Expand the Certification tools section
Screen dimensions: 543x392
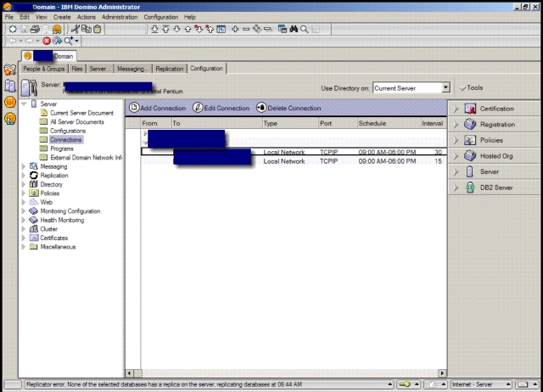456,109
